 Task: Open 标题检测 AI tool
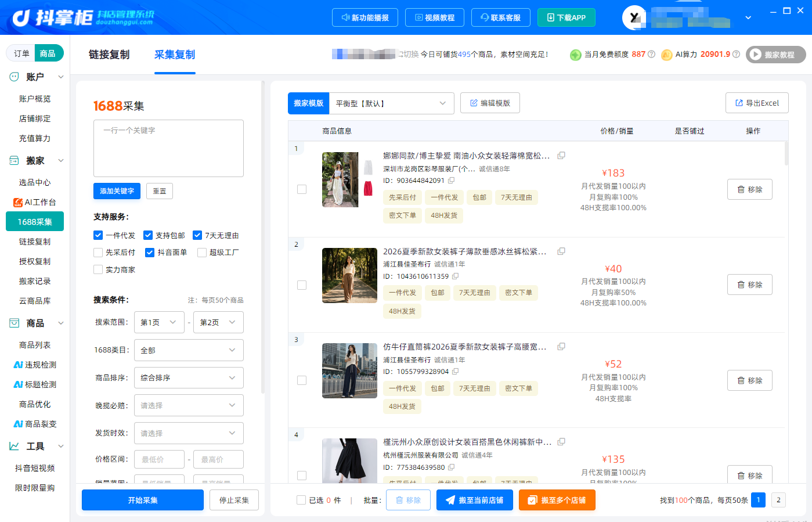point(35,384)
